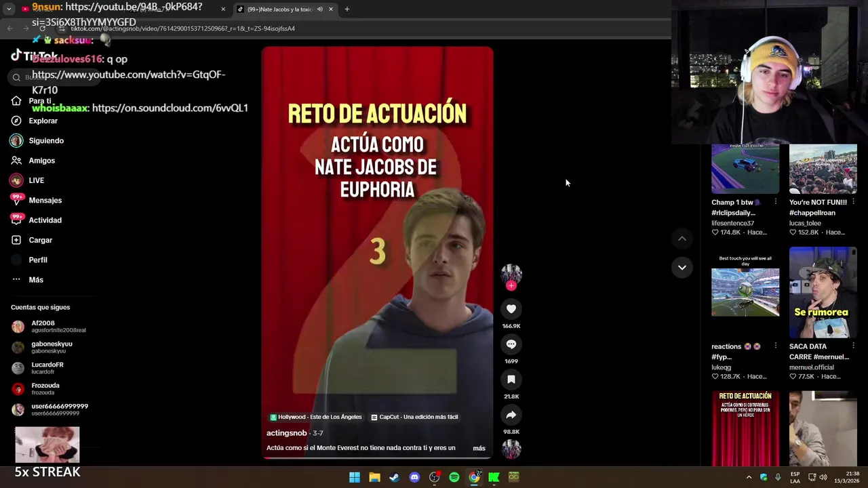Open options menu for 'SACA DATA CARRE' video
The width and height of the screenshot is (868, 488).
tap(853, 346)
